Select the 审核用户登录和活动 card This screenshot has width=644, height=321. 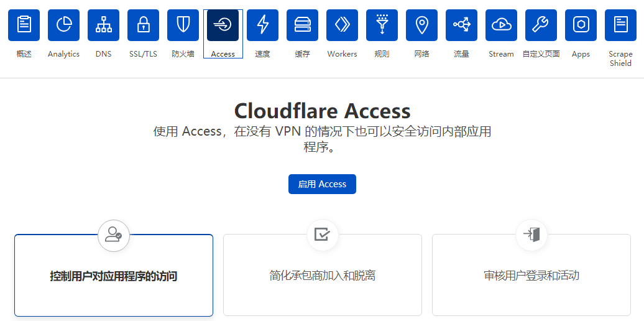(531, 275)
